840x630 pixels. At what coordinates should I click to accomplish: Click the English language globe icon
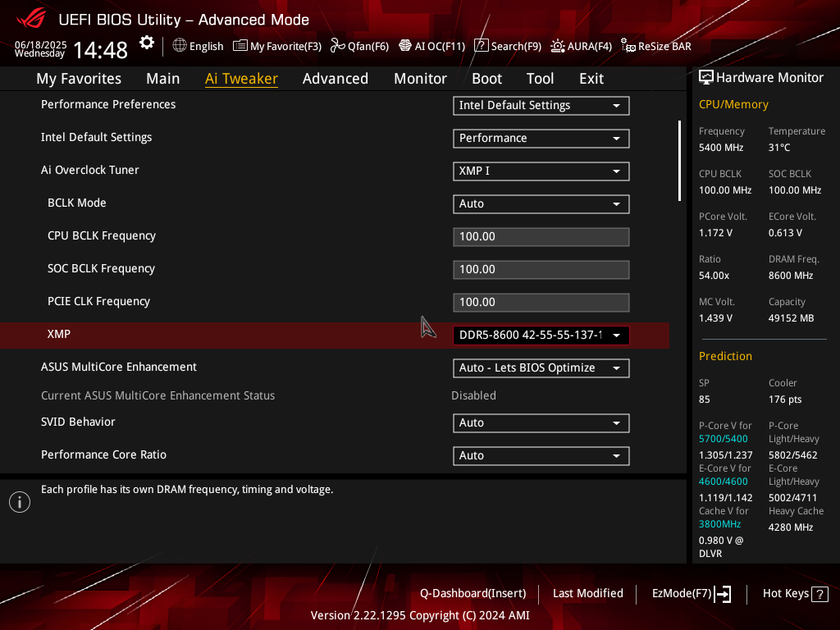click(x=180, y=46)
